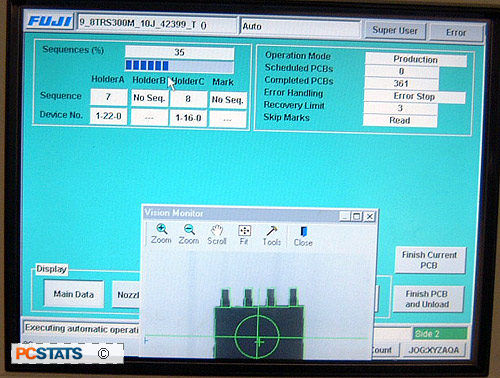
Task: Click the Close door icon in toolbar
Action: point(303,236)
